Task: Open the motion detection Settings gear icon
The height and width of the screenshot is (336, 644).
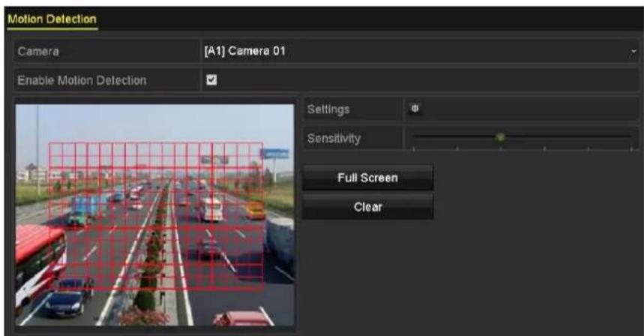Action: [x=415, y=109]
